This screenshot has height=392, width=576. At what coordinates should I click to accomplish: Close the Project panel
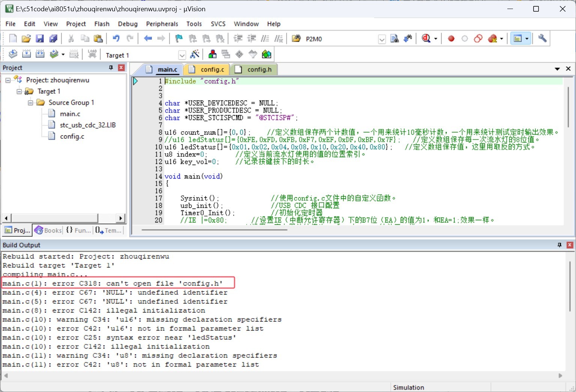pyautogui.click(x=121, y=68)
